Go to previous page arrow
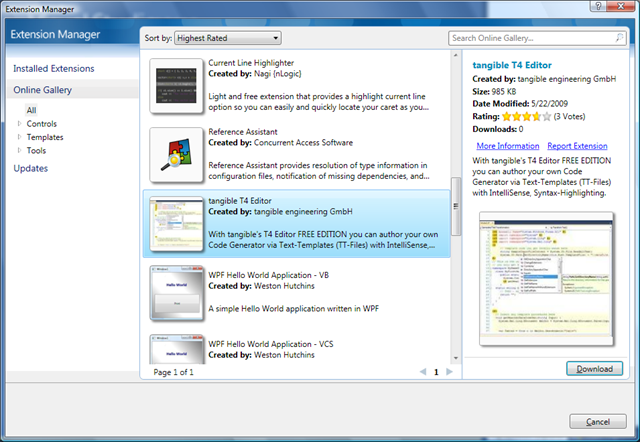 point(422,372)
